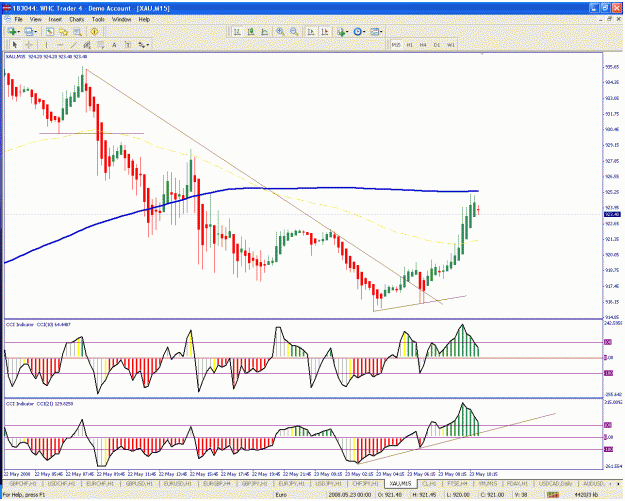Viewport: 625px width, 501px height.
Task: Select the H4 timeframe button
Action: (423, 45)
